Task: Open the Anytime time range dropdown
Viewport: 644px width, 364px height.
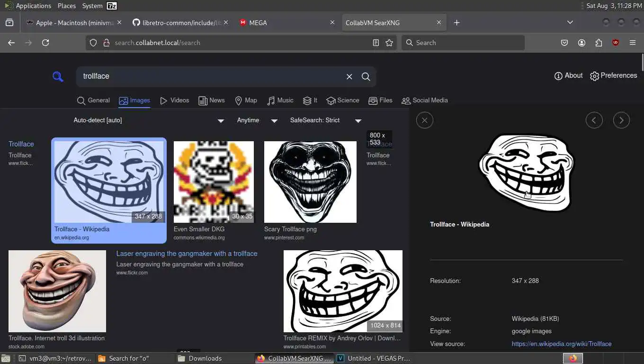Action: click(257, 120)
